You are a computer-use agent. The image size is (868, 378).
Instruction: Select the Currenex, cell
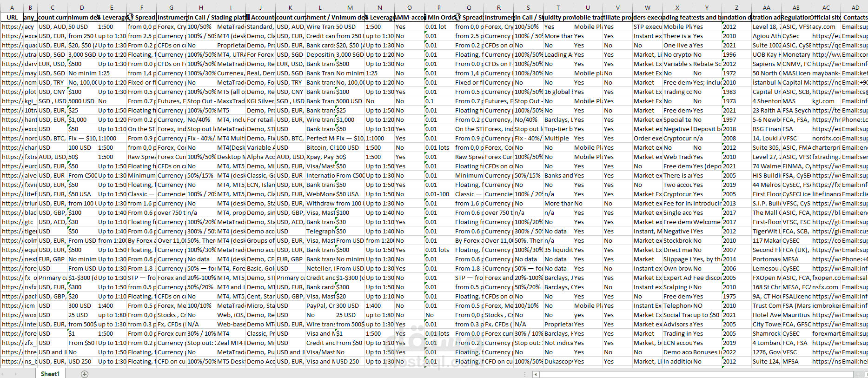tap(231, 73)
